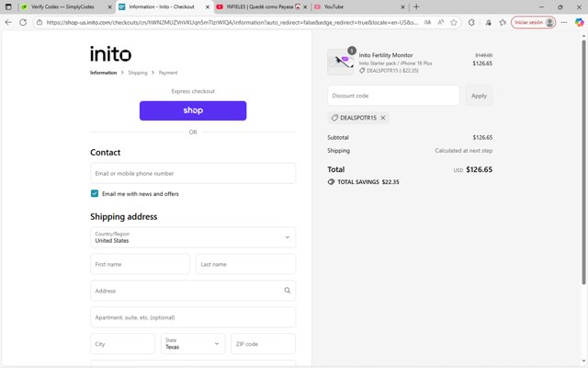Open Country/Region dropdown

(x=193, y=237)
